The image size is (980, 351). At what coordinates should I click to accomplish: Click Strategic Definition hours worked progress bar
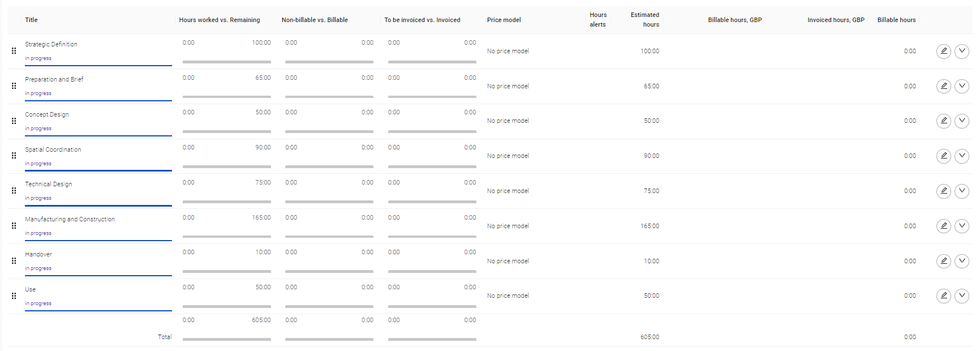(x=227, y=62)
